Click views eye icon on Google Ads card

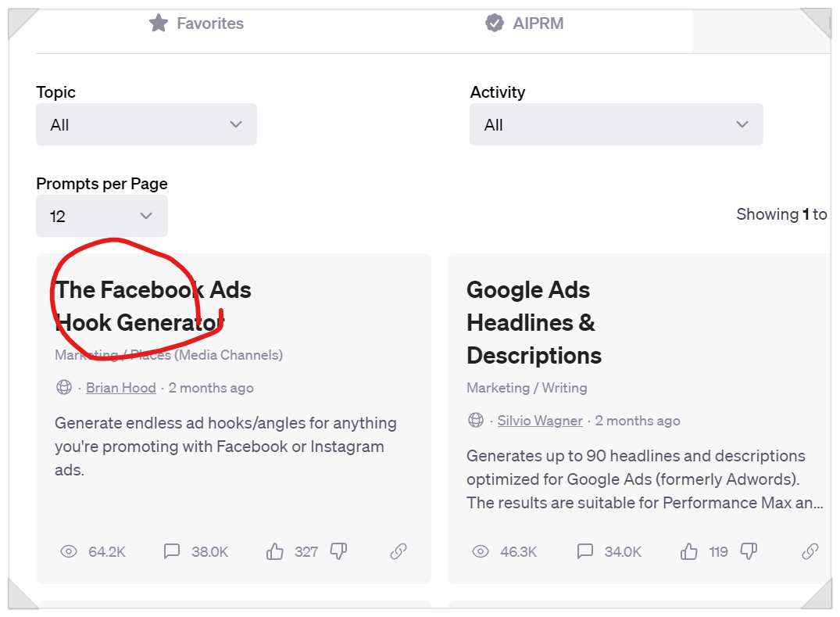(x=481, y=551)
